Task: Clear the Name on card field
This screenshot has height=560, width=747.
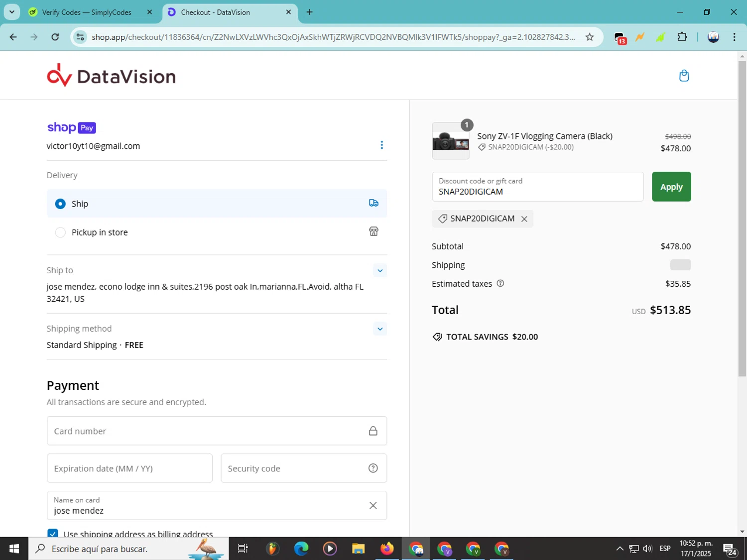Action: pos(373,506)
